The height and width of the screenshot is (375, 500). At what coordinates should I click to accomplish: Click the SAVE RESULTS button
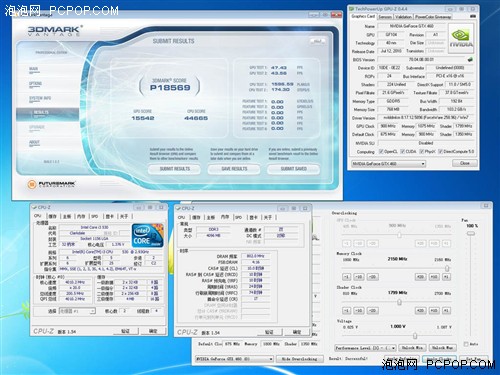(x=234, y=169)
